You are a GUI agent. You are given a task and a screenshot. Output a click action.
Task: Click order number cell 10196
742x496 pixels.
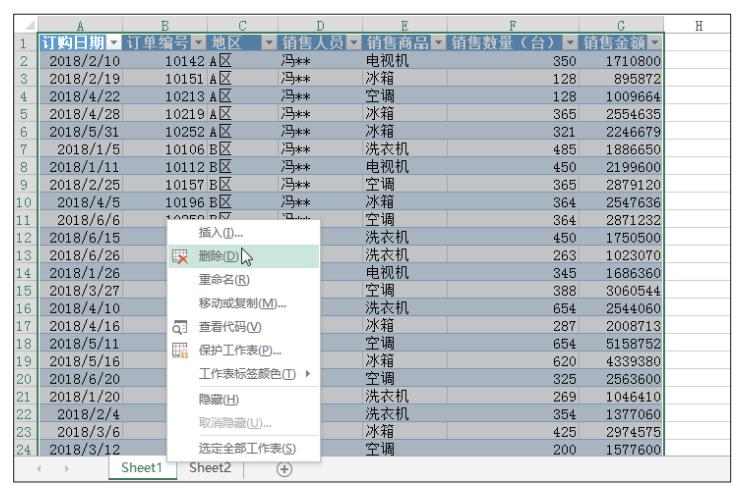165,203
